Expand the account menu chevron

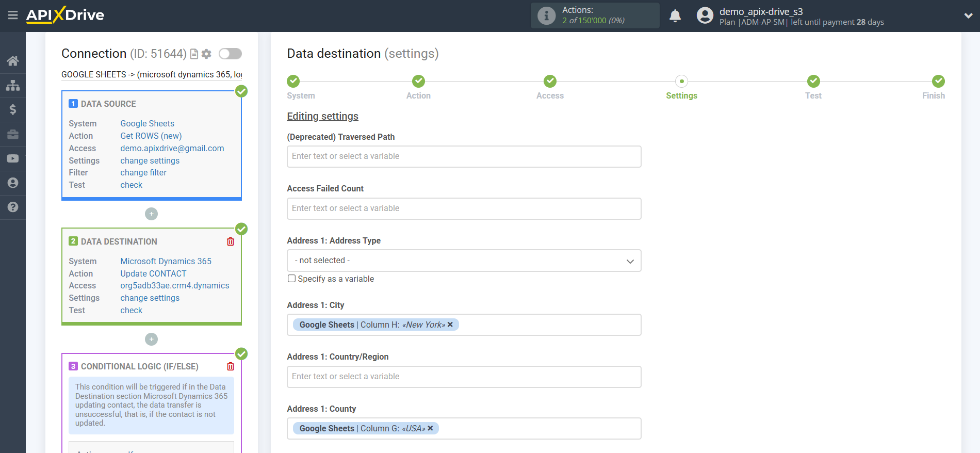(968, 15)
